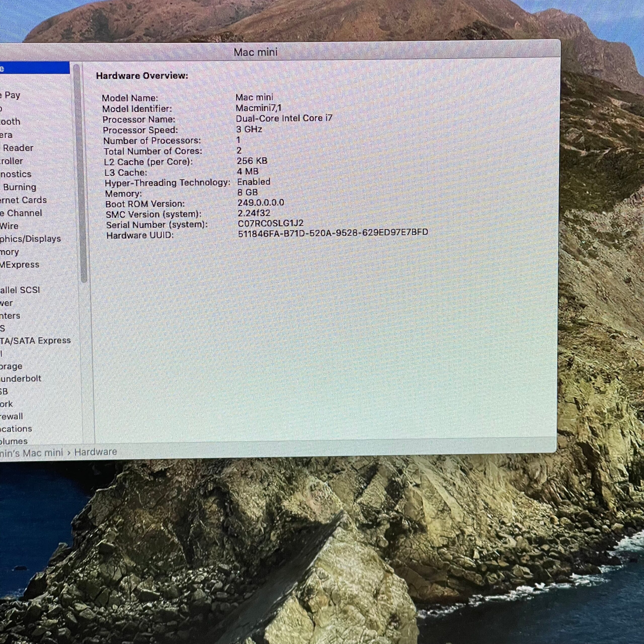Open the FireWire sidebar entry
The height and width of the screenshot is (644, 644).
coord(9,226)
